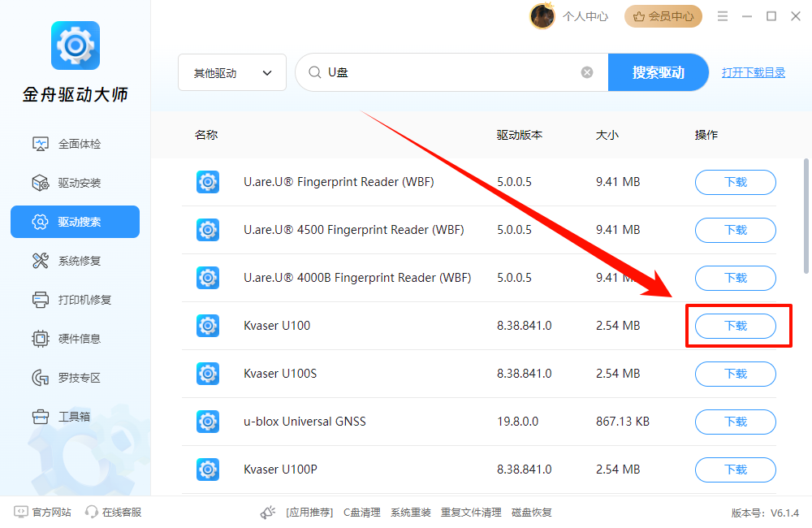Download U.are.U® 4000B Fingerprint Reader driver
The width and height of the screenshot is (812, 528).
pos(736,279)
